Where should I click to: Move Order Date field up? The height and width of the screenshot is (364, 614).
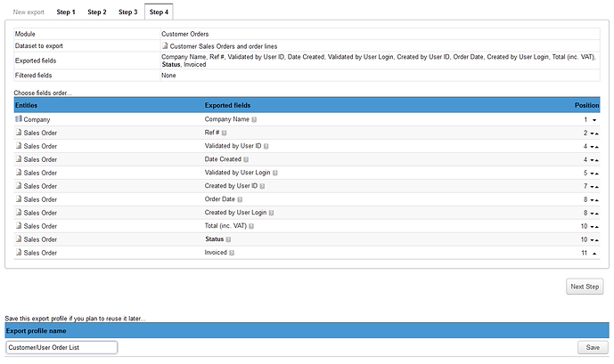tap(597, 199)
